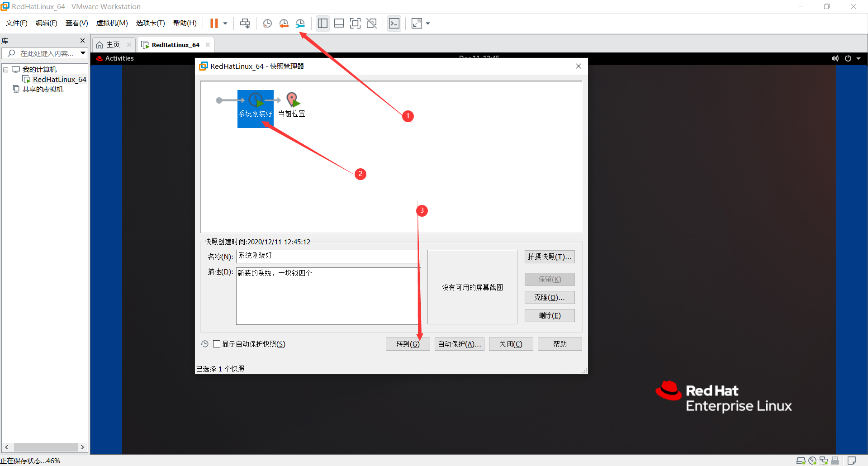Click the CD/DVD drive status icon

point(812,461)
